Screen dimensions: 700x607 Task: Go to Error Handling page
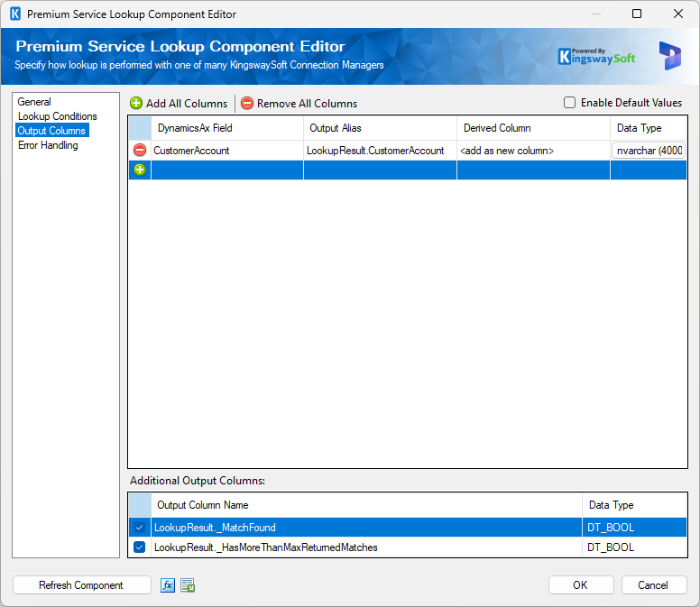[x=48, y=145]
